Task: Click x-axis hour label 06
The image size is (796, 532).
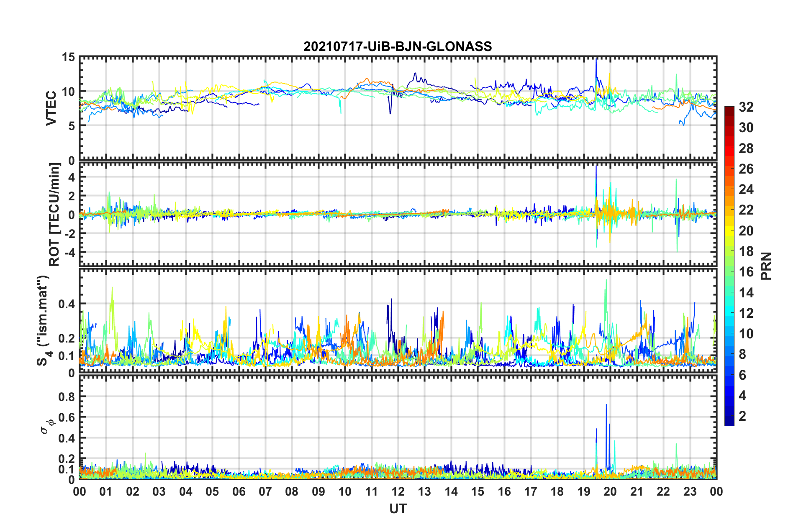Action: (x=239, y=491)
